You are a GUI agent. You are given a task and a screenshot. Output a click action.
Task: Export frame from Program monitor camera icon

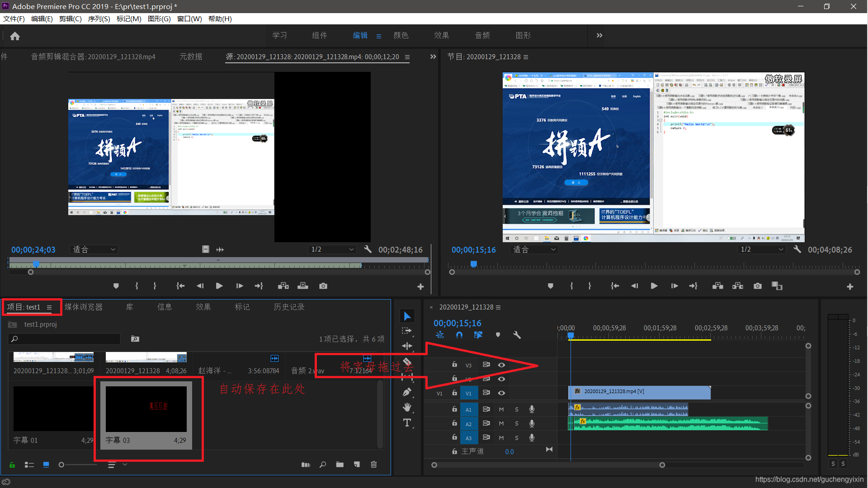pos(758,286)
